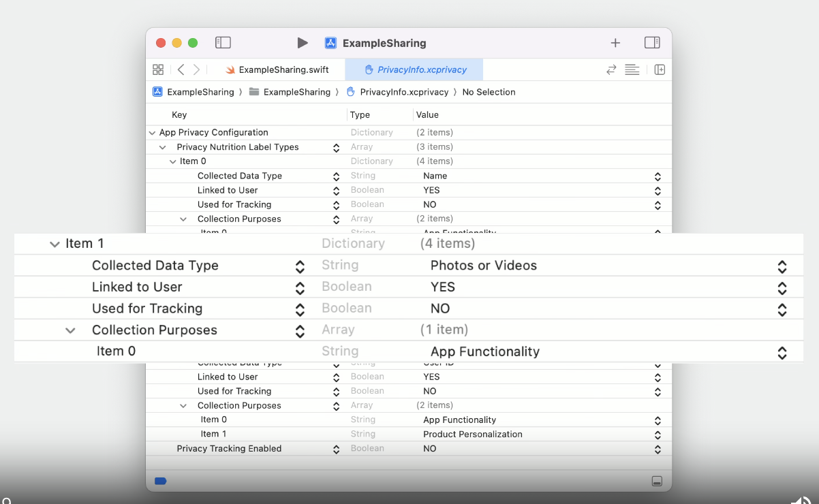Open enlarged Collection Purposes key stepper
This screenshot has height=504, width=819.
[300, 331]
